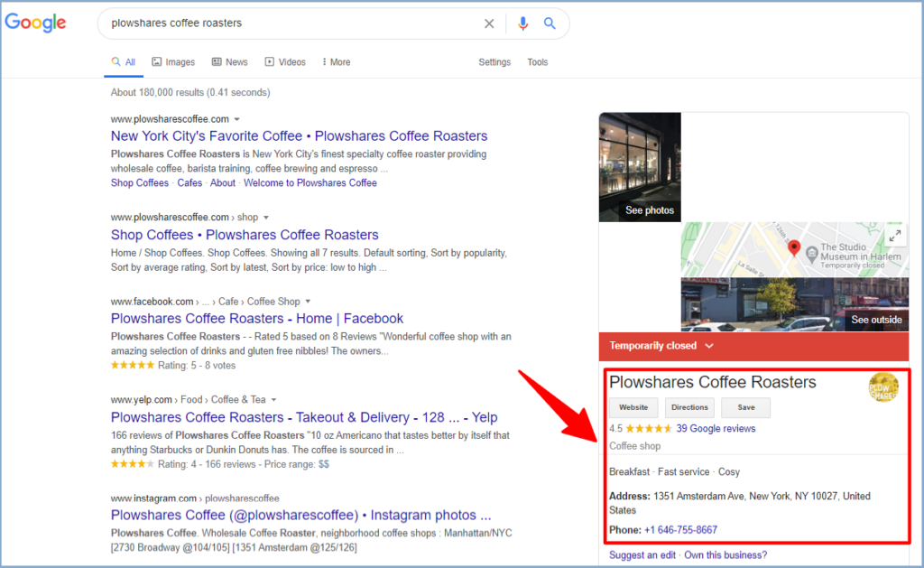This screenshot has width=924, height=568.
Task: Click the Directions button
Action: (x=689, y=407)
